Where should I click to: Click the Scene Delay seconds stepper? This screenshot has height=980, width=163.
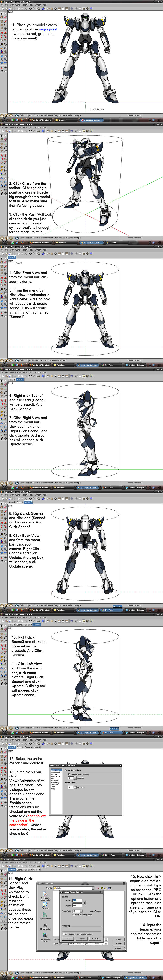coord(75,787)
